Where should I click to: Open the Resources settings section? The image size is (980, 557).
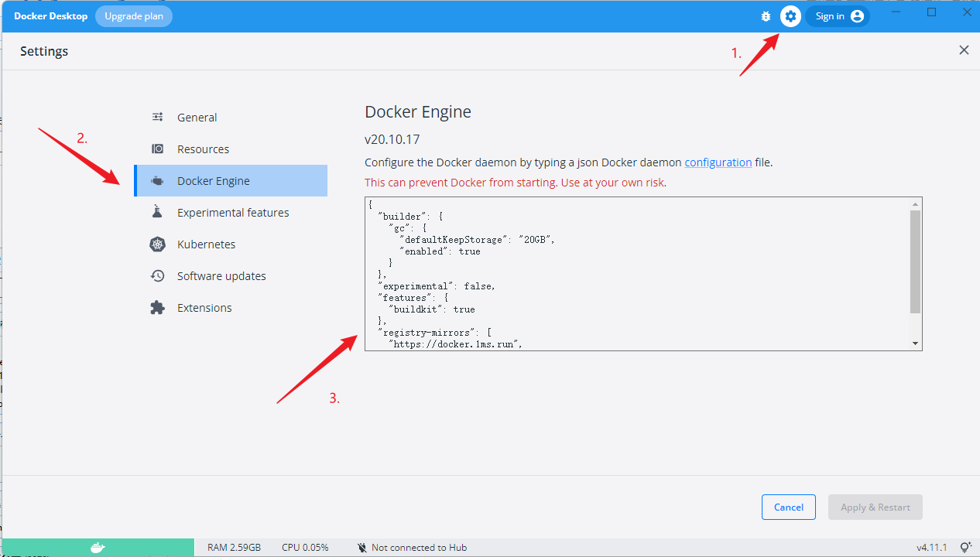pyautogui.click(x=231, y=149)
